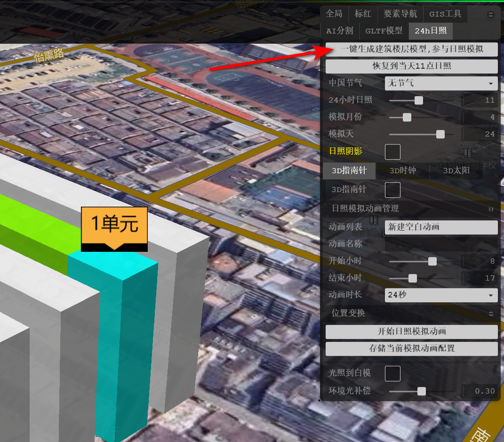
Task: Click the 动画名称 text input field
Action: coord(441,244)
